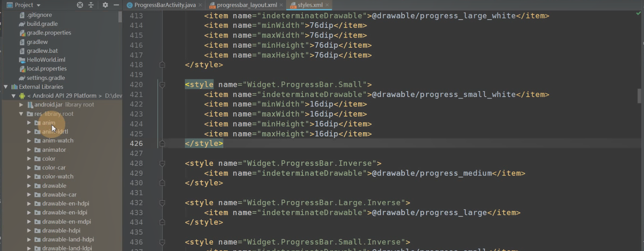This screenshot has height=251, width=644.
Task: Click the fold marker at line 430
Action: tap(162, 183)
